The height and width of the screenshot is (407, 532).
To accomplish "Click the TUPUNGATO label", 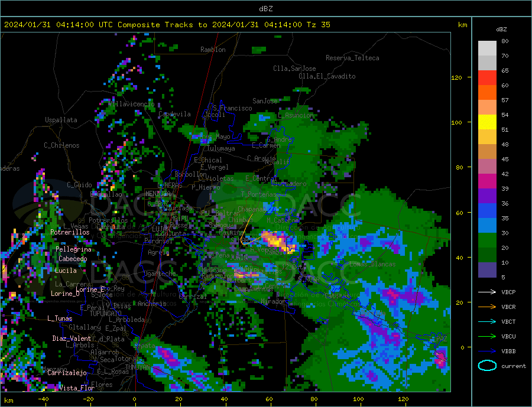I will point(105,314).
